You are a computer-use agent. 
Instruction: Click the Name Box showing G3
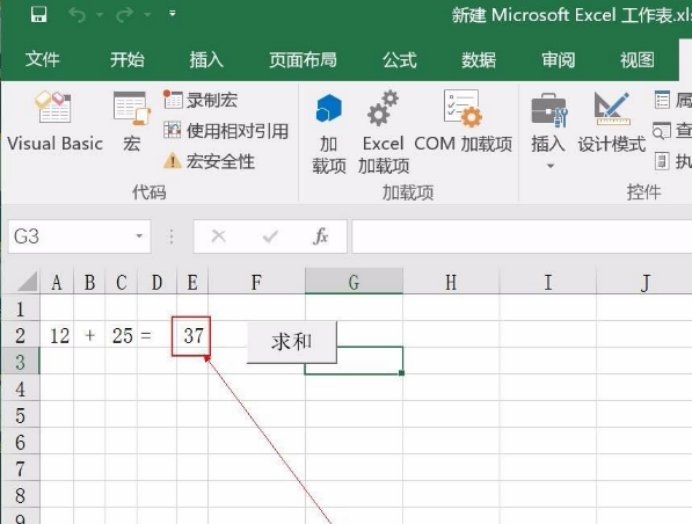pos(71,237)
